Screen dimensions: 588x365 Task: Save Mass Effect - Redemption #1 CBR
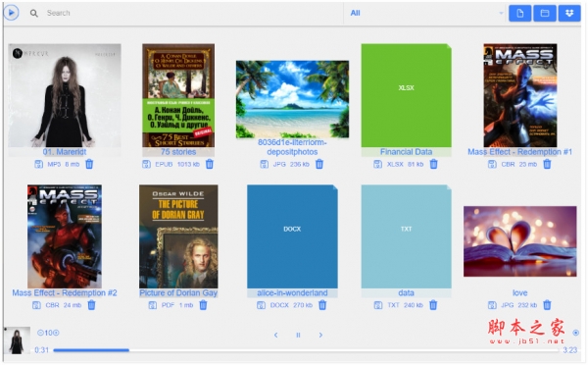492,164
